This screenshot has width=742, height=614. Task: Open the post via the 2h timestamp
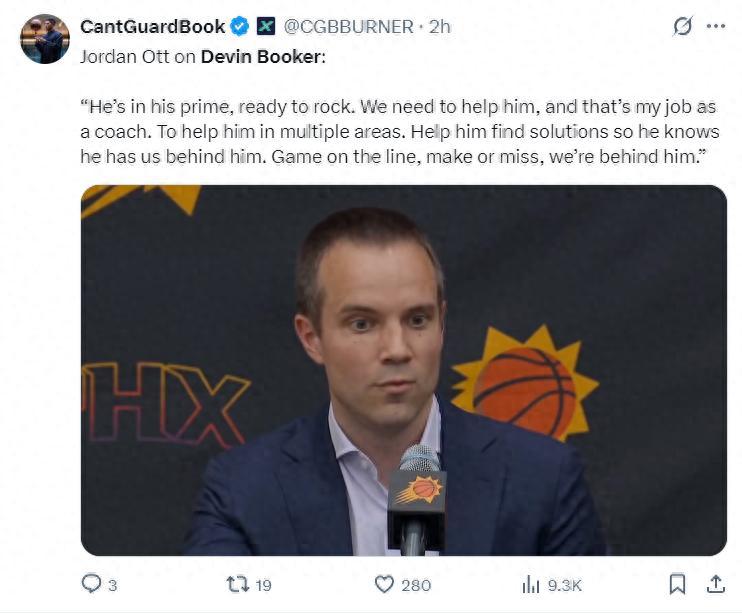(x=440, y=27)
